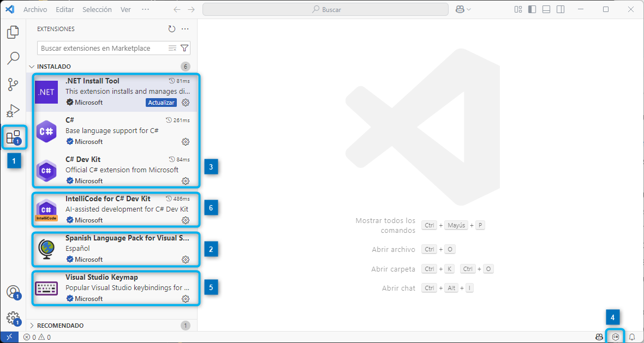
Task: Open the customize layout button
Action: point(518,9)
